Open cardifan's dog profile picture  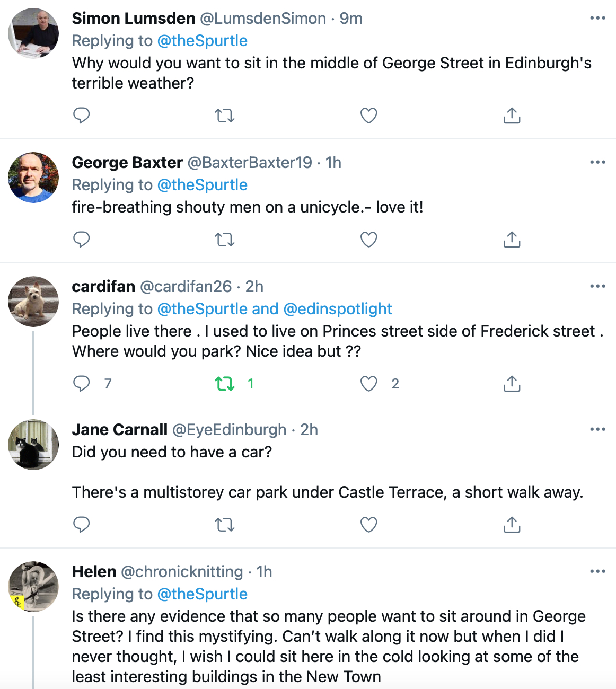pyautogui.click(x=33, y=302)
